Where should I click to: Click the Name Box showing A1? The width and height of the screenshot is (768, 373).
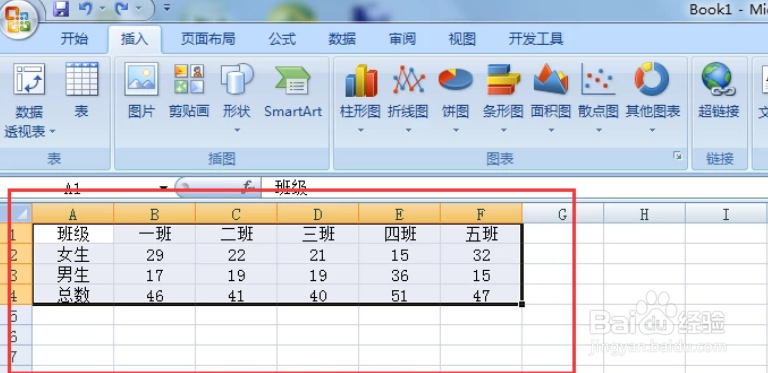point(78,188)
